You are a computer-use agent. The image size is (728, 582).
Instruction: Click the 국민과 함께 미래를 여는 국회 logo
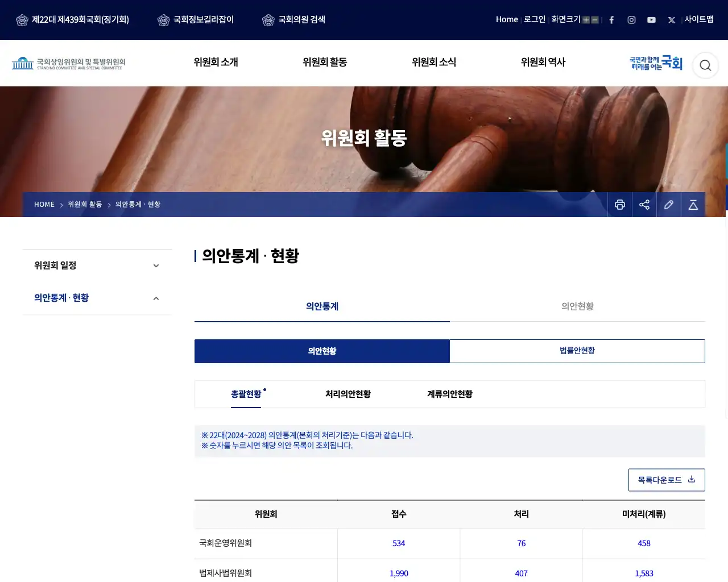tap(656, 63)
